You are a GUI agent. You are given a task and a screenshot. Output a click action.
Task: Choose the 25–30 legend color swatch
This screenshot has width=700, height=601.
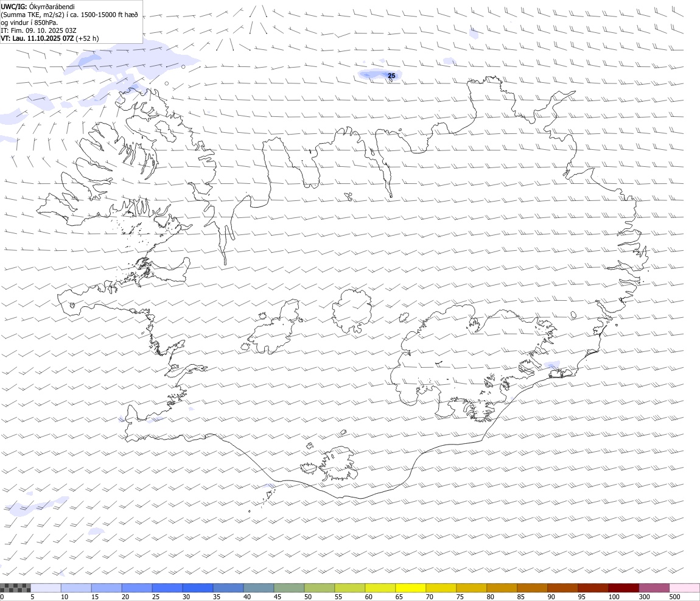[167, 588]
